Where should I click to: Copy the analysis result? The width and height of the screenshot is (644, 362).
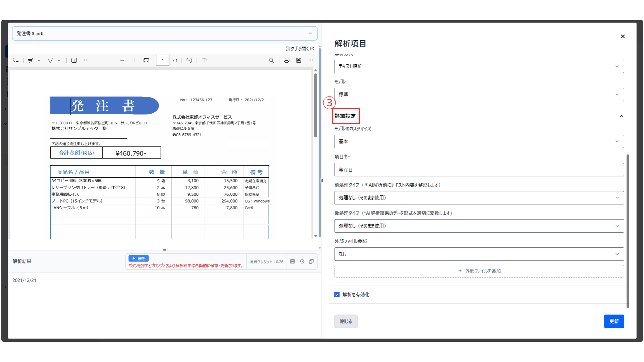311,261
